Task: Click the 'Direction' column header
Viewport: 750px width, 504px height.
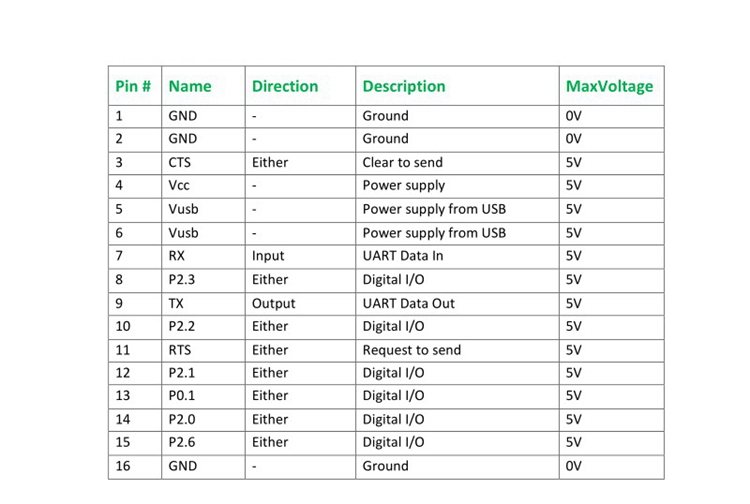Action: [285, 86]
